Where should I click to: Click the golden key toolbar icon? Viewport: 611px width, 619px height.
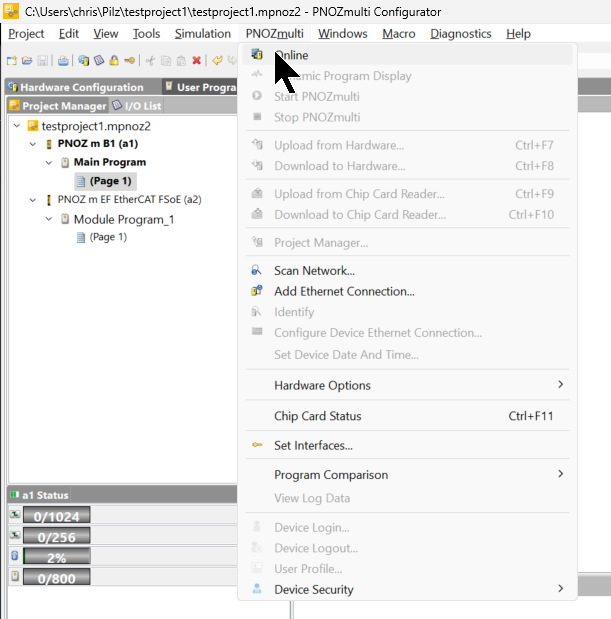coord(129,60)
